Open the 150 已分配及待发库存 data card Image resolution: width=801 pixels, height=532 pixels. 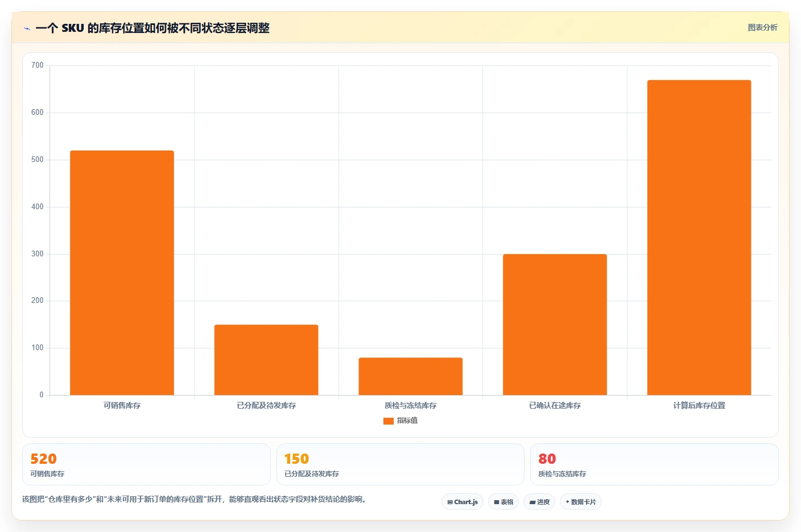tap(400, 464)
